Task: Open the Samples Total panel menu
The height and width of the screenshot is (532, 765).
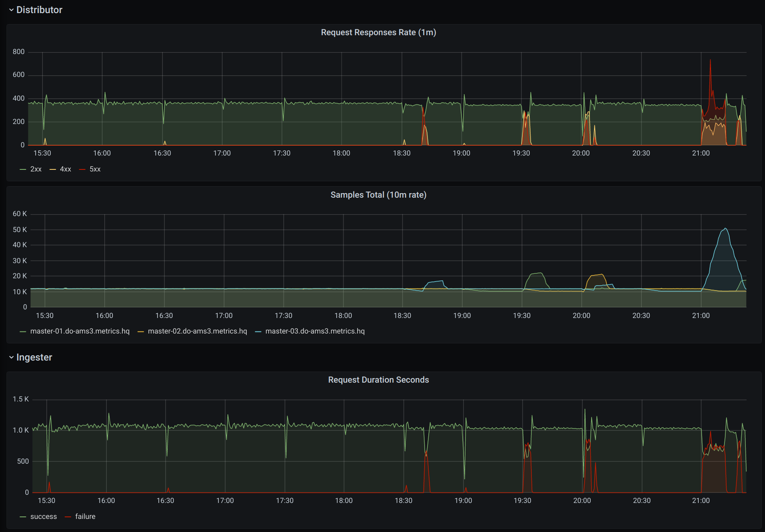Action: tap(378, 195)
